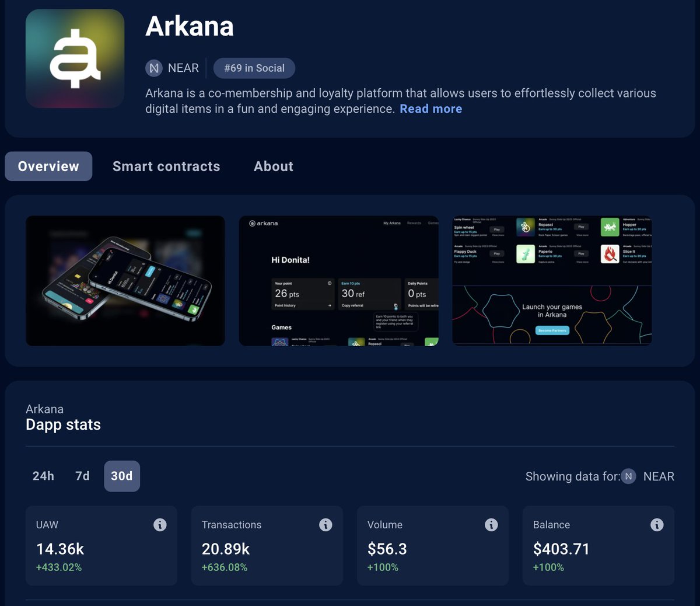
Task: Open the Balance info tooltip icon
Action: point(657,525)
